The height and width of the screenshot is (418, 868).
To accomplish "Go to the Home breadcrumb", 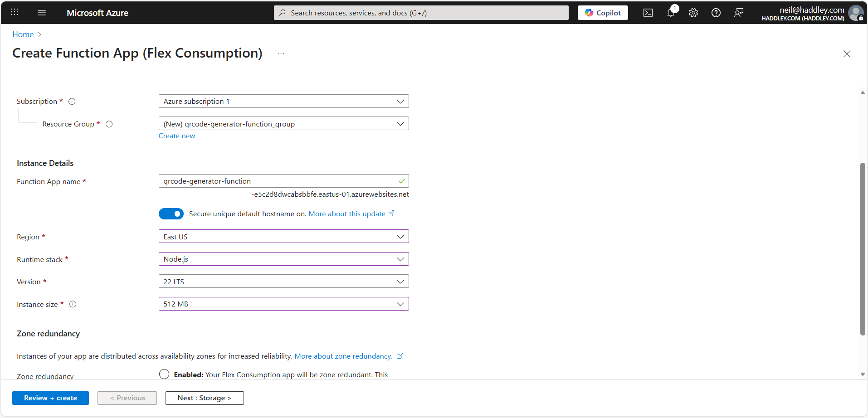I will tap(23, 34).
